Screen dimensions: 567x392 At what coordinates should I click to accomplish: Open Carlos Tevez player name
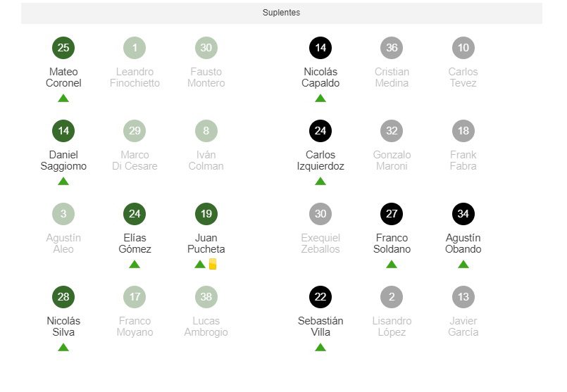click(463, 77)
